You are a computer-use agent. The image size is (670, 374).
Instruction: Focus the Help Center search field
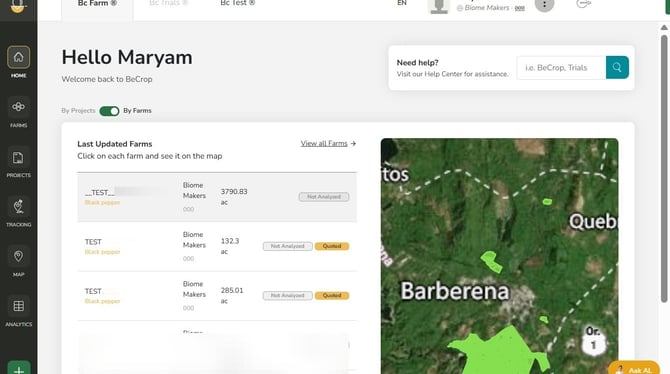click(x=561, y=68)
